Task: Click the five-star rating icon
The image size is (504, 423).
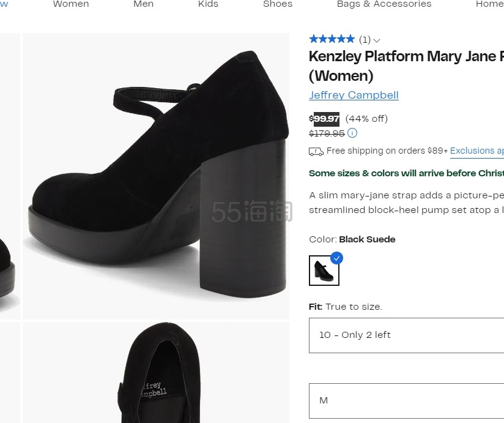Action: pyautogui.click(x=332, y=39)
